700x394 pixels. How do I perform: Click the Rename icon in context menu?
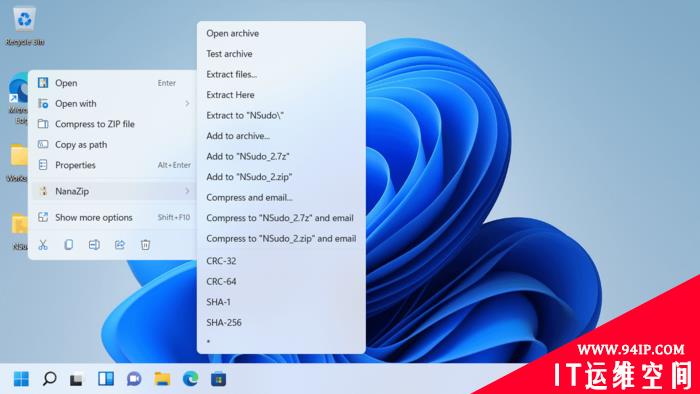(x=94, y=245)
